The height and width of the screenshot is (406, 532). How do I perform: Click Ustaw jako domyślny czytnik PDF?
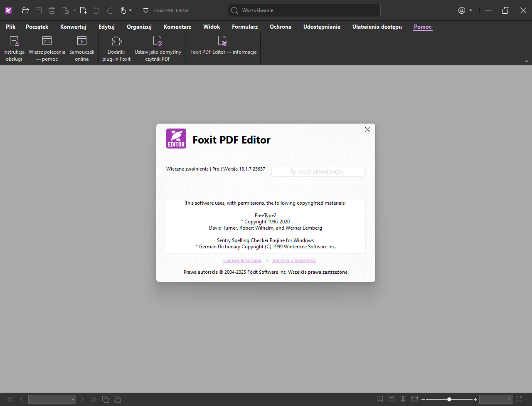pyautogui.click(x=158, y=49)
